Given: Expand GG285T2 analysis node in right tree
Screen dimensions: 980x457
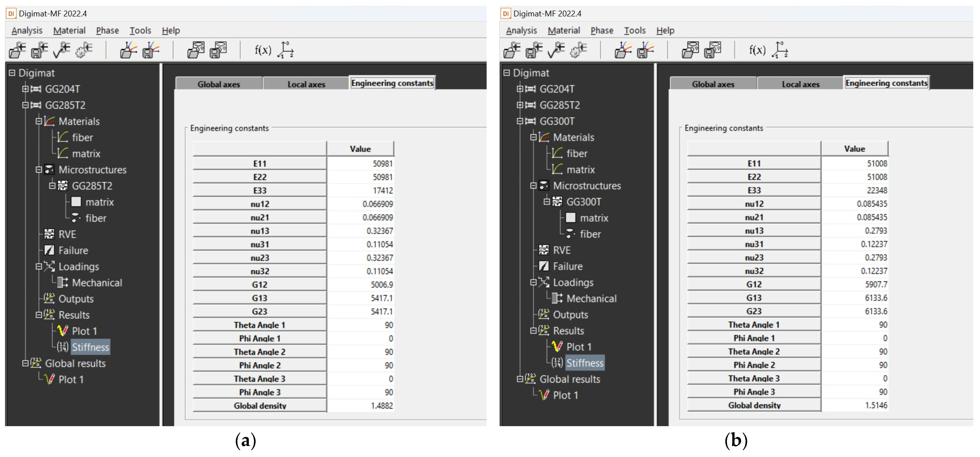Looking at the screenshot, I should point(520,105).
